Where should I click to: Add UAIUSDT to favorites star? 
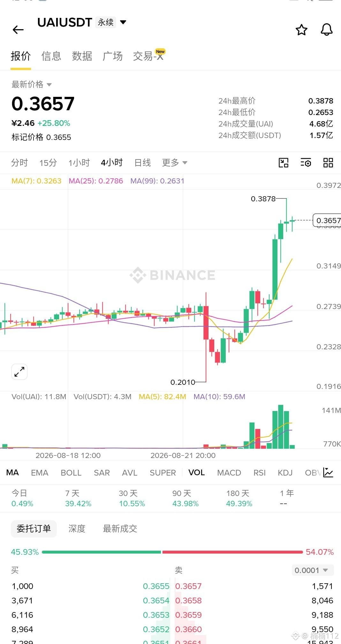[x=301, y=30]
